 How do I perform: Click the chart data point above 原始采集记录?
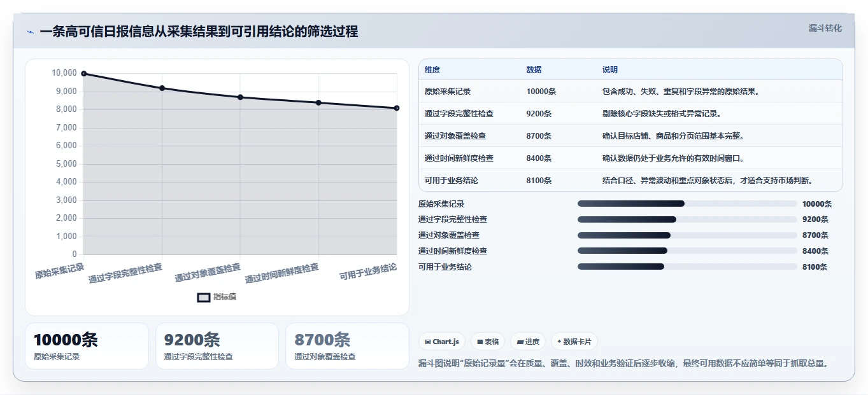tap(84, 74)
